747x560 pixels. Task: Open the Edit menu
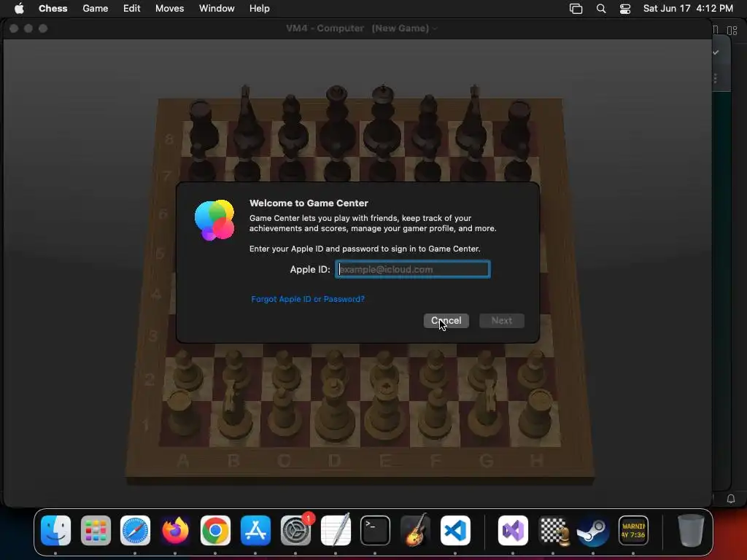coord(131,9)
